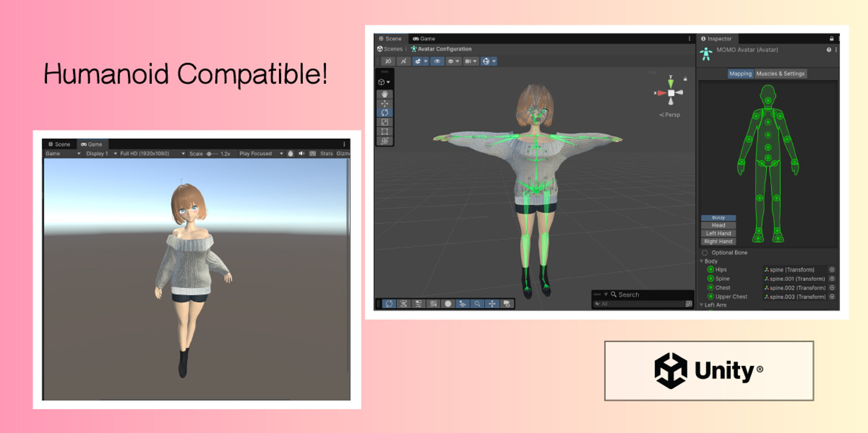
Task: Open the Game view mode dropdown
Action: pyautogui.click(x=63, y=154)
